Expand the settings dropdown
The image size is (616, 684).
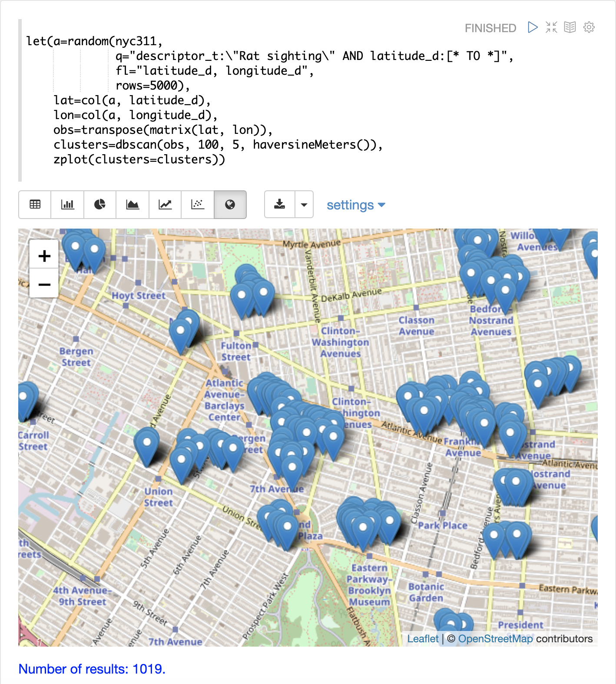356,205
